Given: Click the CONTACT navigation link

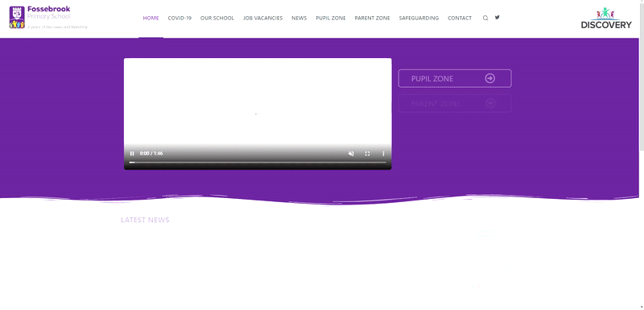Looking at the screenshot, I should click(460, 18).
